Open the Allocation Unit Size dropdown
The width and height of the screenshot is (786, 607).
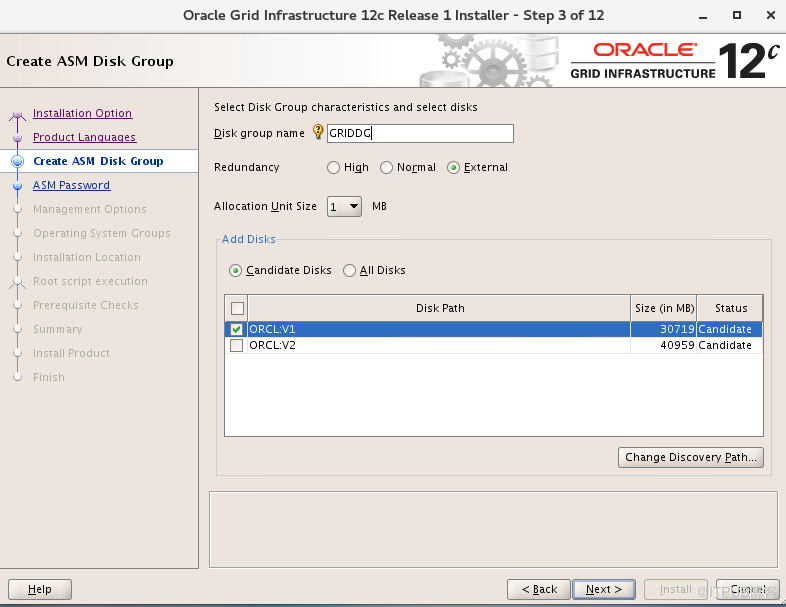coord(344,207)
